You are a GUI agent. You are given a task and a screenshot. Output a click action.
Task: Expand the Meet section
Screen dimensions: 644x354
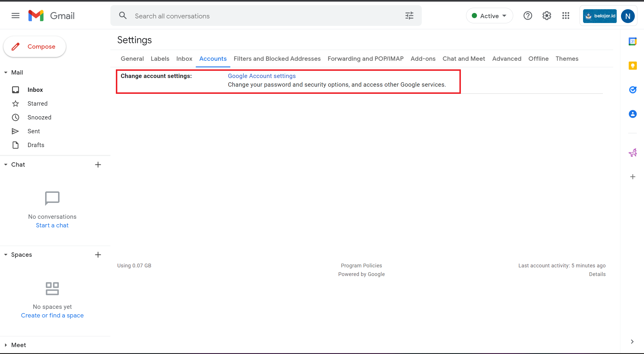coord(6,345)
